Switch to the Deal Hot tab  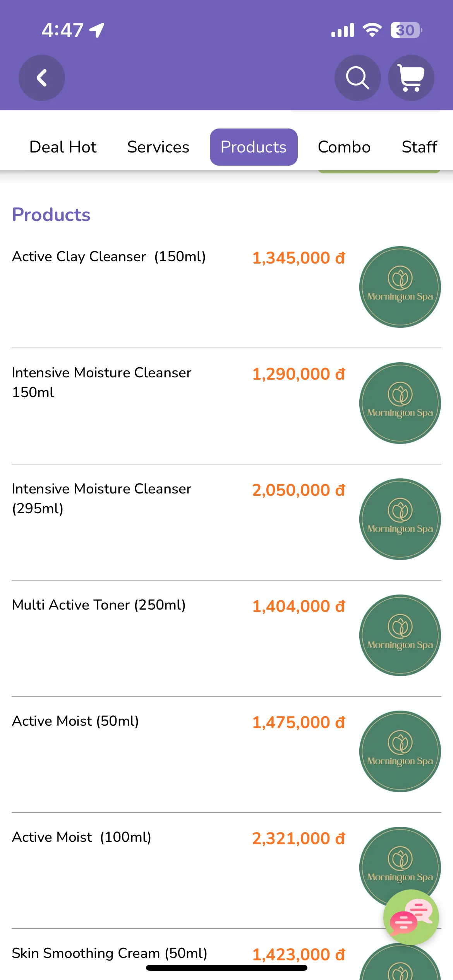[x=63, y=147]
